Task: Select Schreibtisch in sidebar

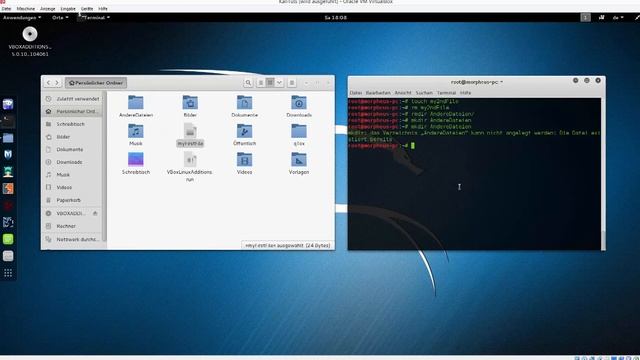Action: (73, 124)
